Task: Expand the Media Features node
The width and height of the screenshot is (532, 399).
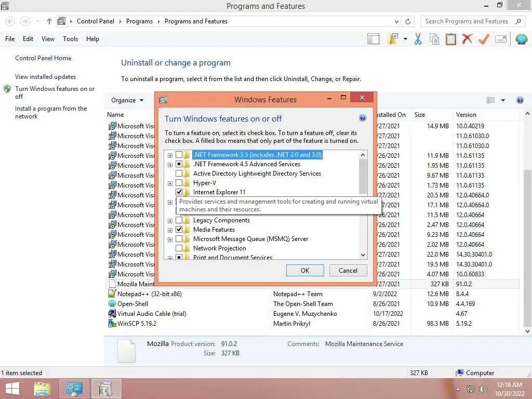Action: (170, 230)
